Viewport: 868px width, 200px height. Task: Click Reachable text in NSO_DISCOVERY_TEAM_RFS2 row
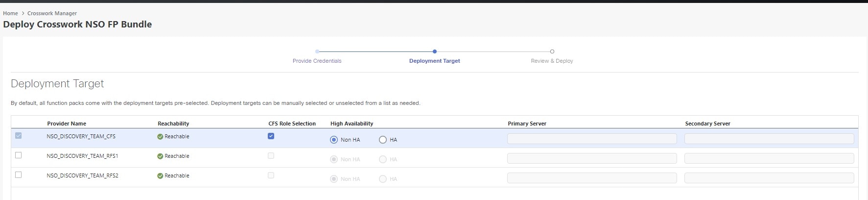[x=177, y=175]
